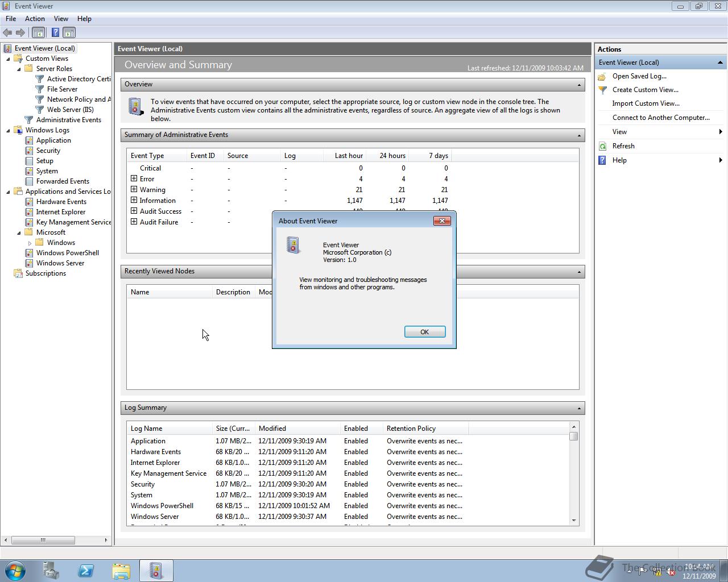Click the green Refresh icon in Actions
Image resolution: width=728 pixels, height=582 pixels.
[602, 146]
